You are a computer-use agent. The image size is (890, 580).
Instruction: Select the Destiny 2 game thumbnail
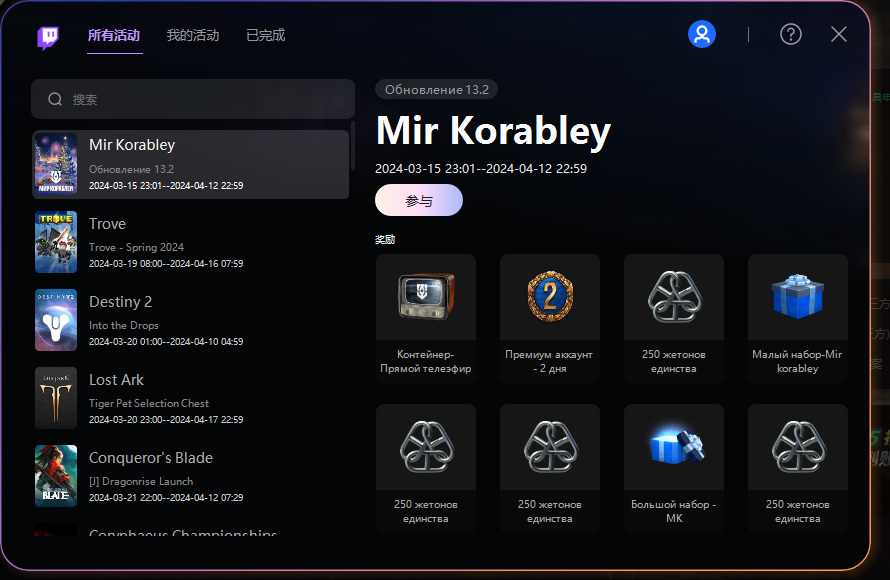56,320
